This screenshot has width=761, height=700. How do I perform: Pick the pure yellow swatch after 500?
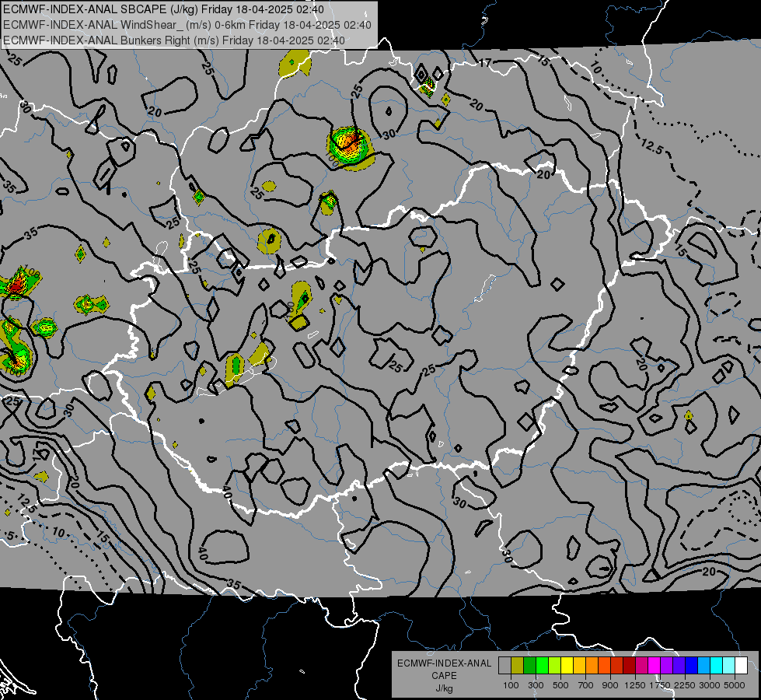point(567,666)
